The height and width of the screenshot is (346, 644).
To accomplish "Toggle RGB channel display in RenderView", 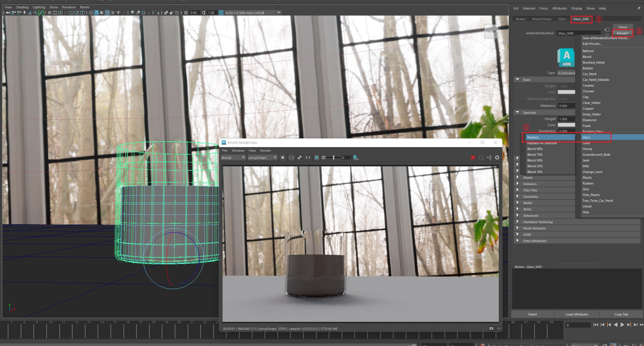I will click(291, 157).
